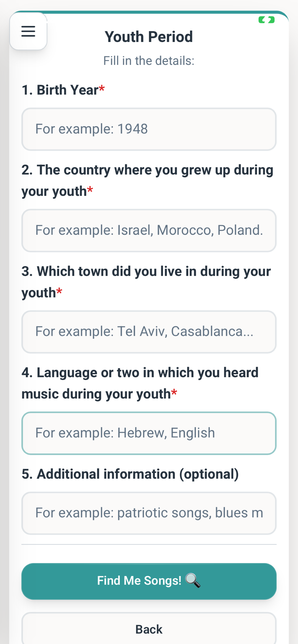Focus the Hebrew, English language field
The height and width of the screenshot is (644, 298).
149,433
